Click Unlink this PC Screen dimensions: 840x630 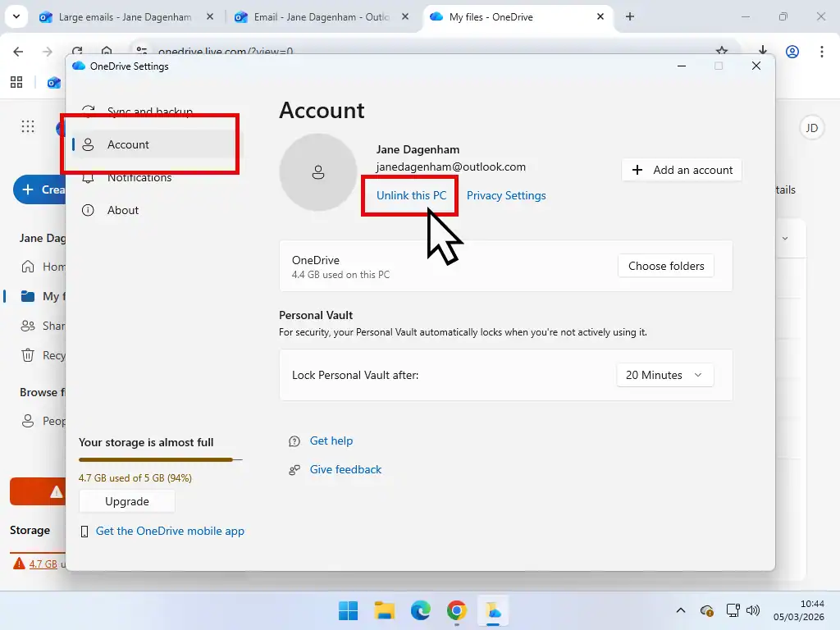409,195
